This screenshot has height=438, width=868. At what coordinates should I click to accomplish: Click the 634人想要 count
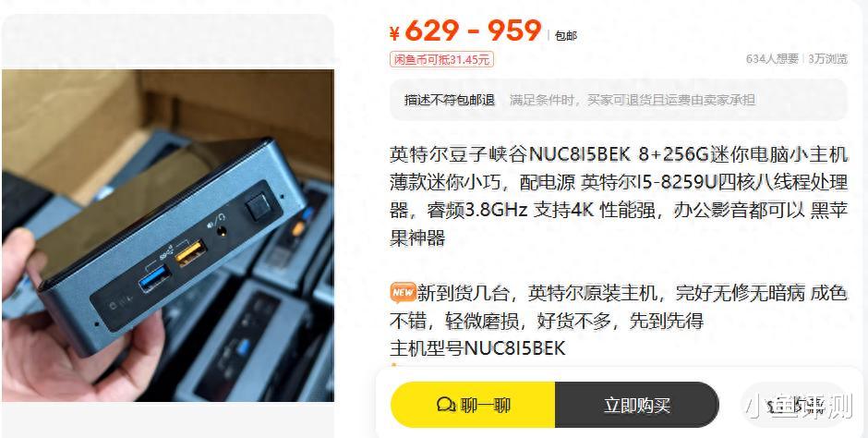coord(772,59)
